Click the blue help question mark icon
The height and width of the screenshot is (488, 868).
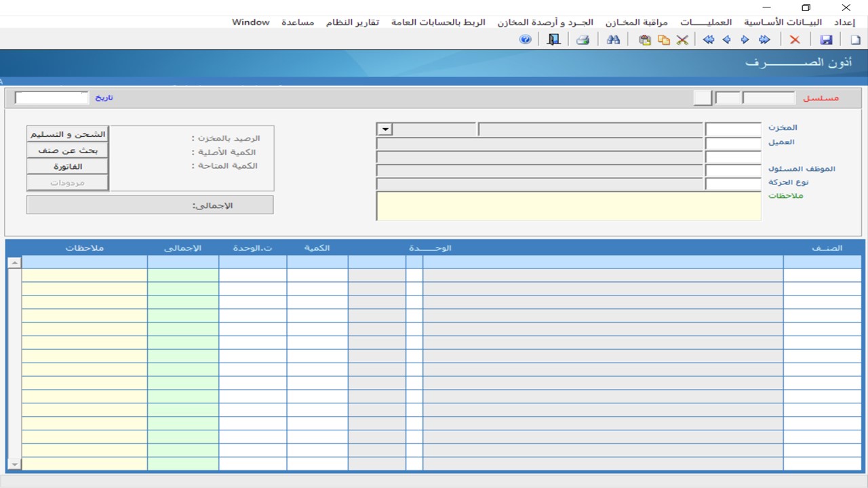525,40
